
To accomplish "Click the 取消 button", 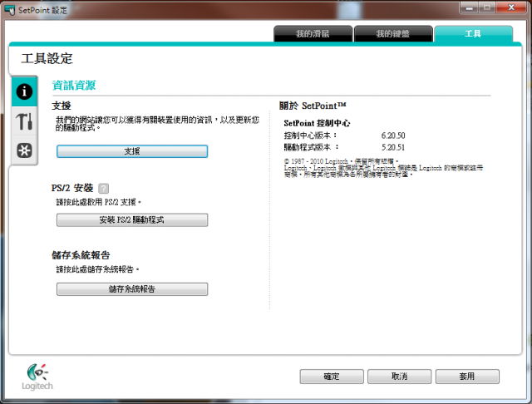I will 399,377.
